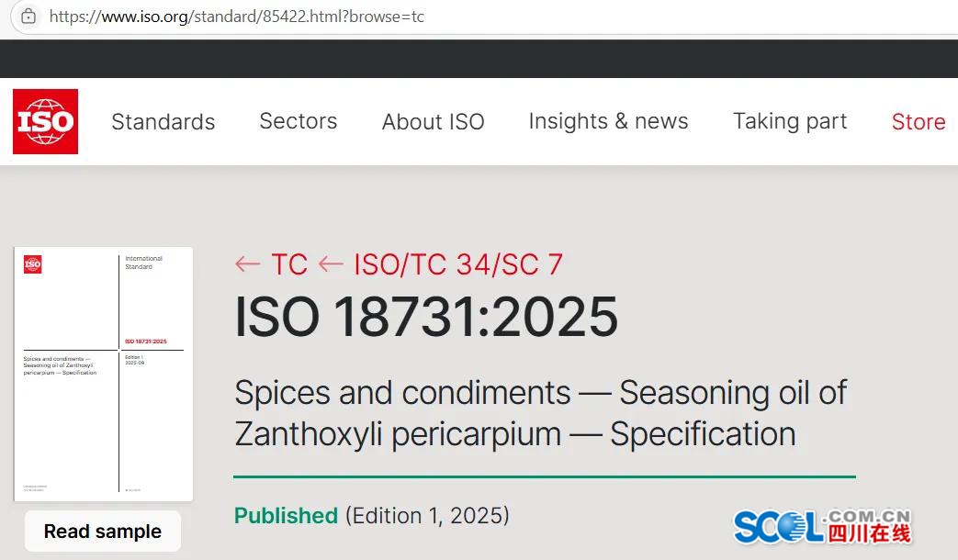The height and width of the screenshot is (560, 958).
Task: Visit the Store link
Action: click(x=918, y=122)
